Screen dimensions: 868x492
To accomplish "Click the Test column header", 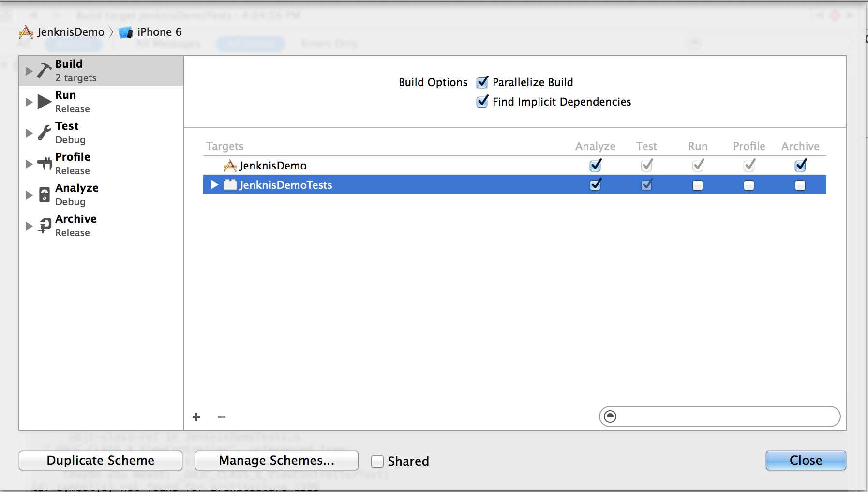I will (646, 146).
